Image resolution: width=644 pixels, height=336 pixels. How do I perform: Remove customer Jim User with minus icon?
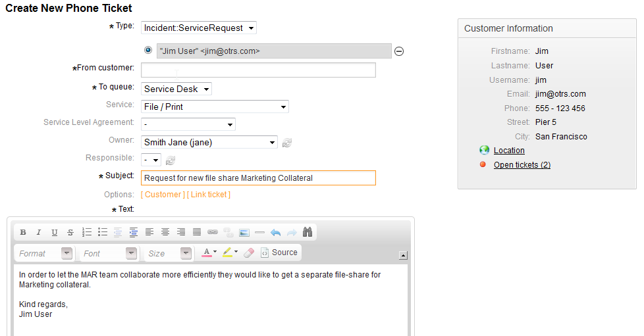[399, 51]
